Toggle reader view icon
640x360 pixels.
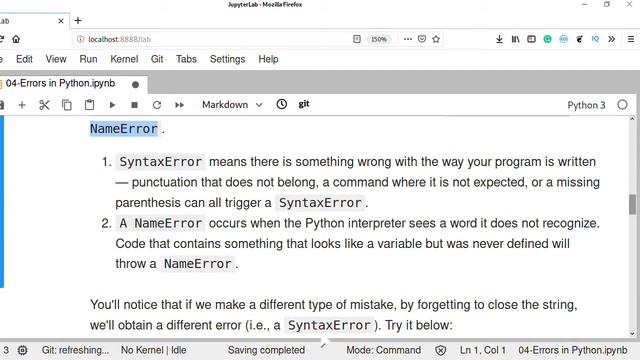[357, 39]
